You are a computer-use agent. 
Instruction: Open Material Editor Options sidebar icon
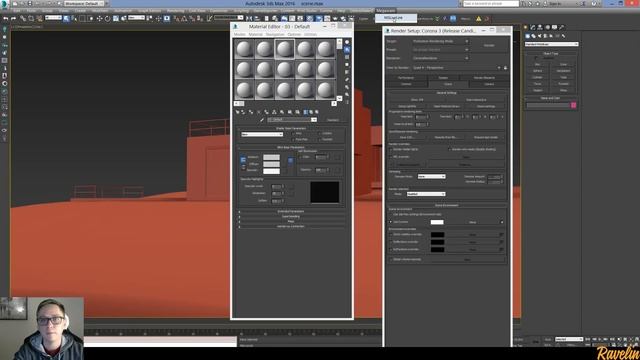click(x=347, y=87)
